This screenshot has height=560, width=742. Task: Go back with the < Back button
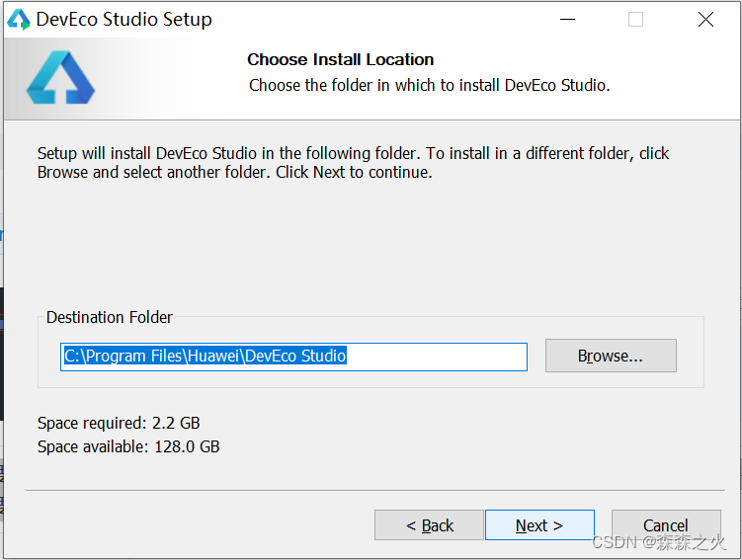tap(429, 525)
